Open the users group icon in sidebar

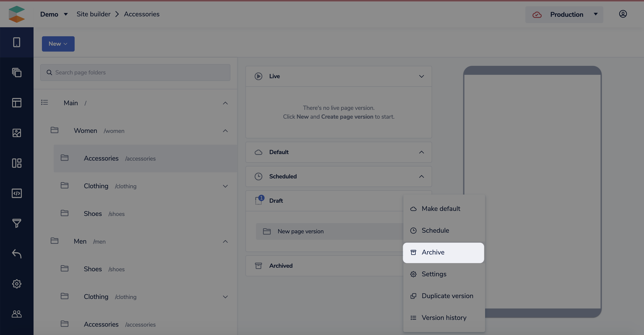click(x=17, y=314)
